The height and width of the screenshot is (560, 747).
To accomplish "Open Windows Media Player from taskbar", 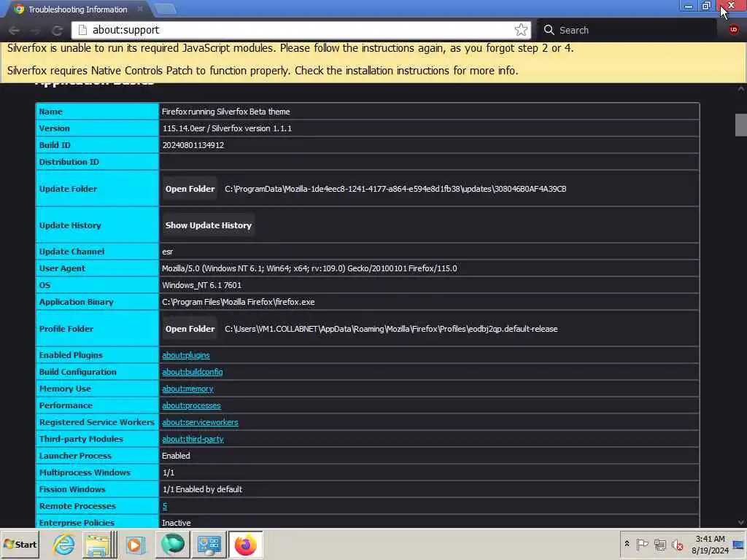I will [x=135, y=544].
